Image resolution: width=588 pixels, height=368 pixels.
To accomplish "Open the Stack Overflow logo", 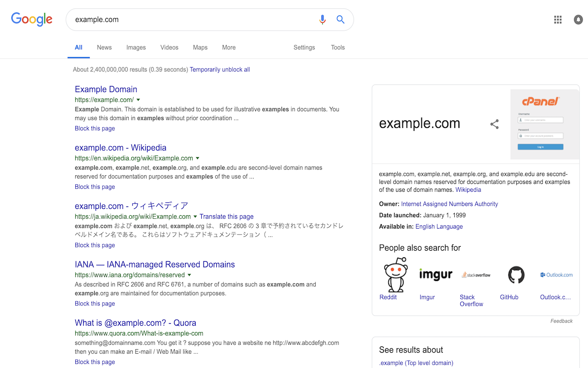I will click(x=476, y=275).
